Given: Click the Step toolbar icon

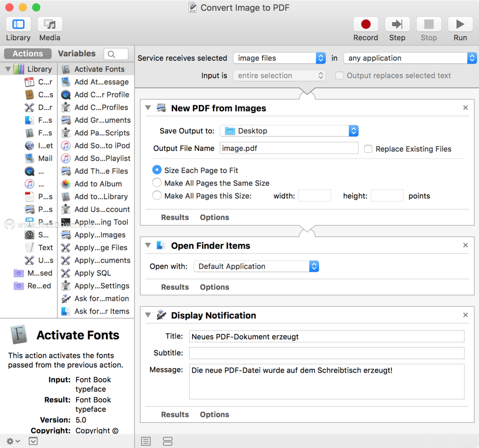Looking at the screenshot, I should click(x=397, y=24).
